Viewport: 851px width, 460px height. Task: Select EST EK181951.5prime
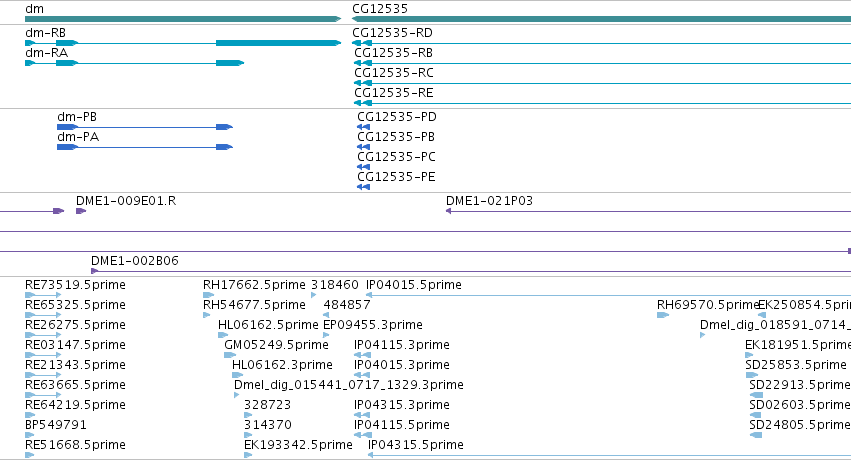click(798, 346)
